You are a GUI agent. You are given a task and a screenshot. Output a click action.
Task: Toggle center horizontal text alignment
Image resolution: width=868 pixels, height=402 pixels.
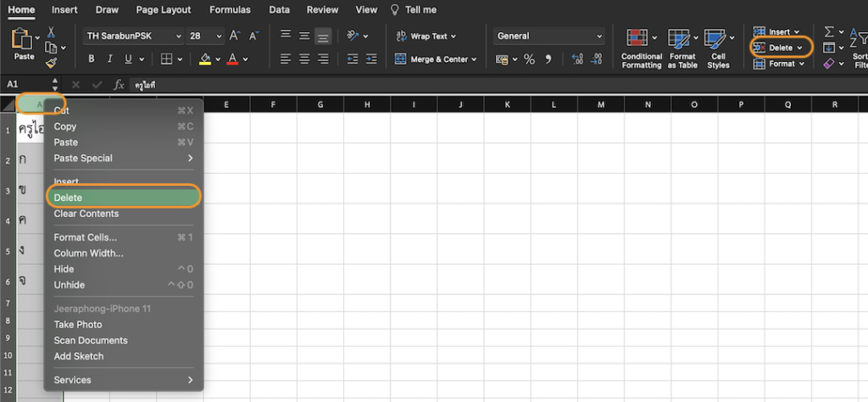coord(303,59)
